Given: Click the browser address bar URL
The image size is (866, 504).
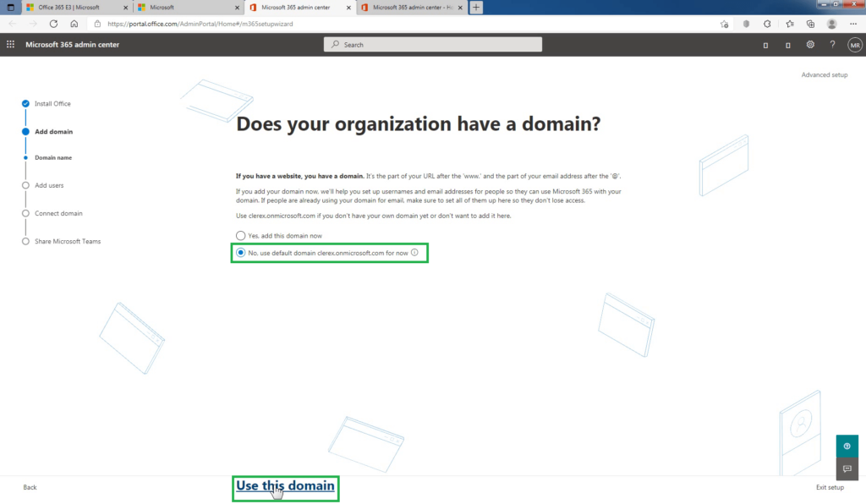Looking at the screenshot, I should (200, 24).
